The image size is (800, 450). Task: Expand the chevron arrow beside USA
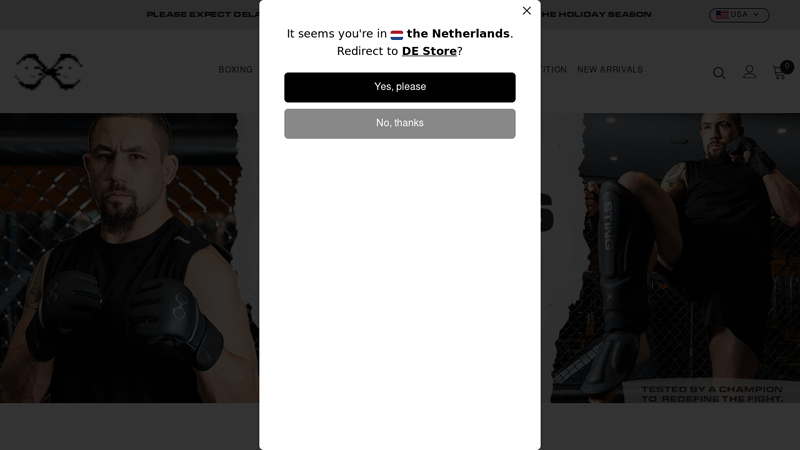tap(756, 15)
